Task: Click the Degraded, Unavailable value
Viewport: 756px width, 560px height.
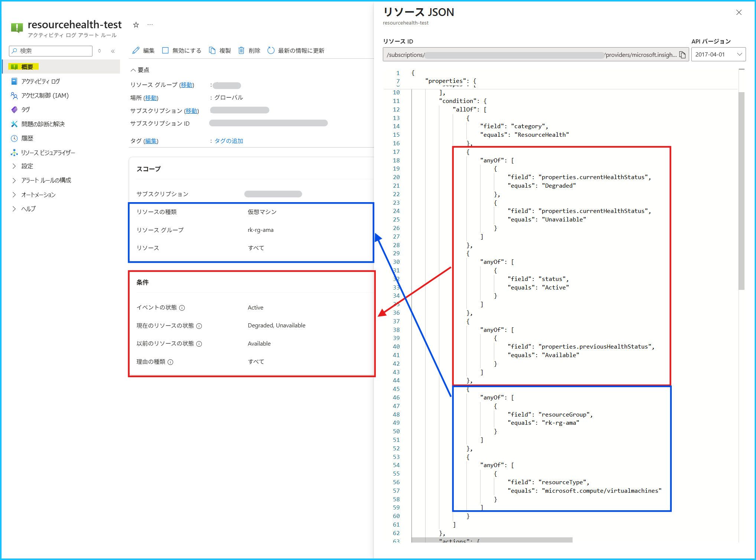Action: click(277, 326)
